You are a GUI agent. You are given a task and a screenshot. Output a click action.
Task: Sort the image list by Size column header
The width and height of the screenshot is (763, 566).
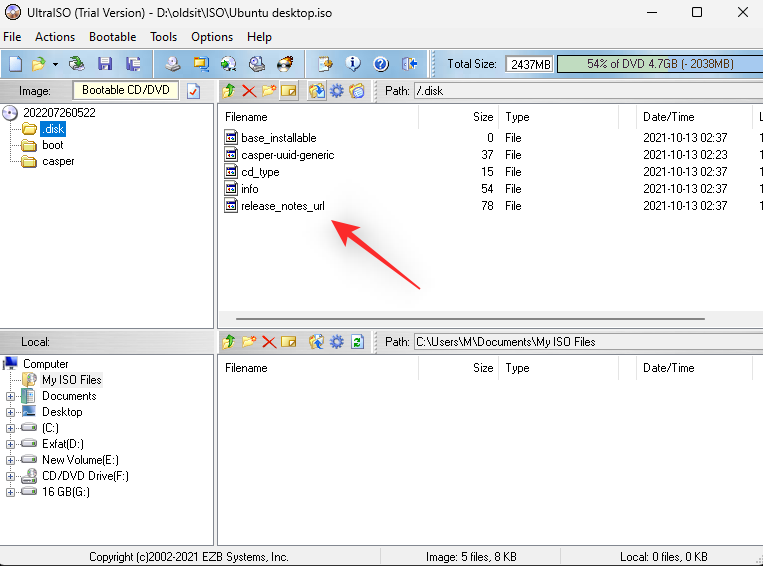pyautogui.click(x=458, y=117)
